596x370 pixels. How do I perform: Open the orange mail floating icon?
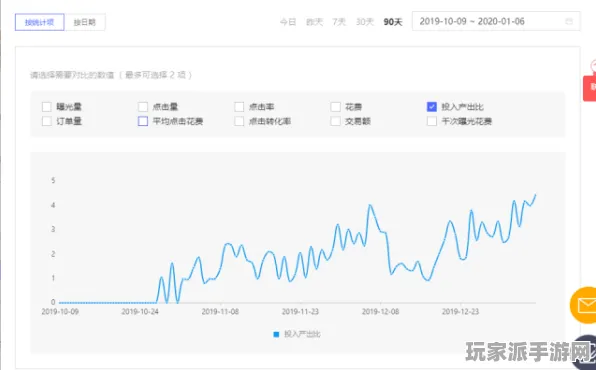click(584, 305)
